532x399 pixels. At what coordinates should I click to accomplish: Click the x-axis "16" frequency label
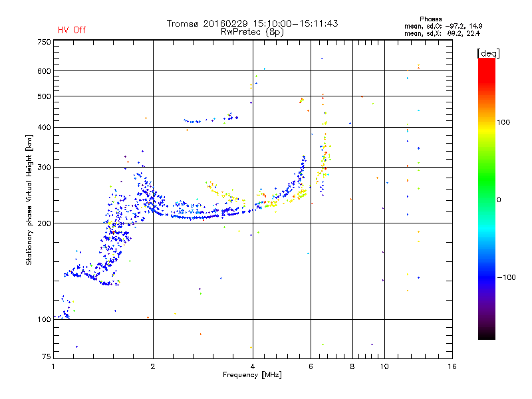click(452, 366)
